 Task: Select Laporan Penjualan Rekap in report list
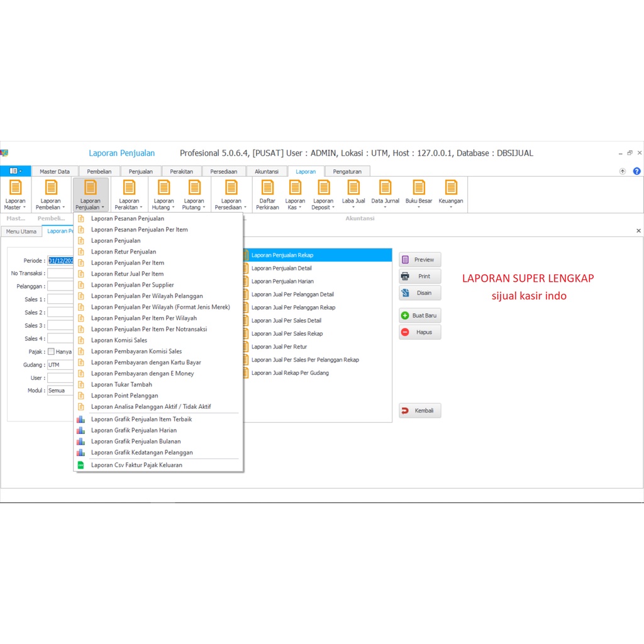tap(318, 255)
